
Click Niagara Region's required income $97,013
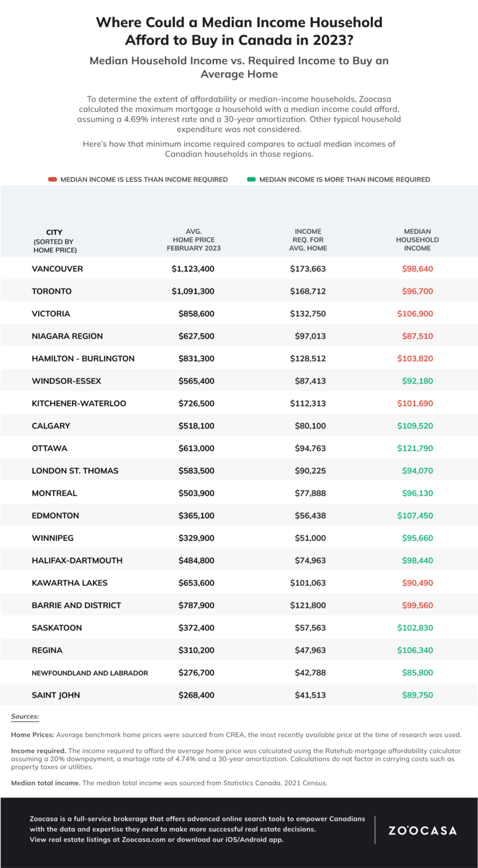pos(310,336)
